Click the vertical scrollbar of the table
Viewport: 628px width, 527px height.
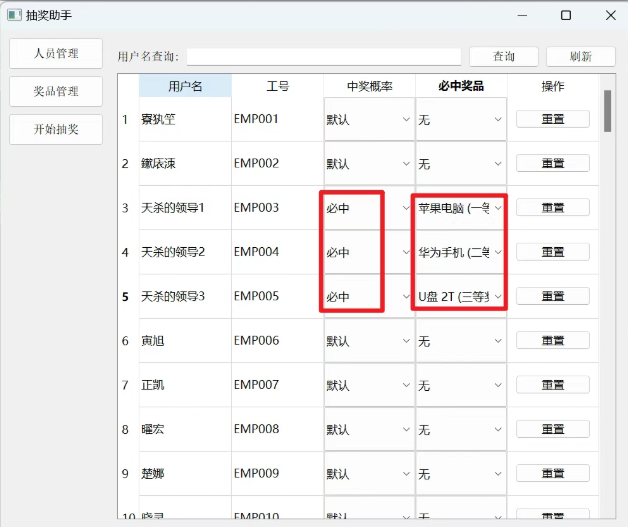607,110
